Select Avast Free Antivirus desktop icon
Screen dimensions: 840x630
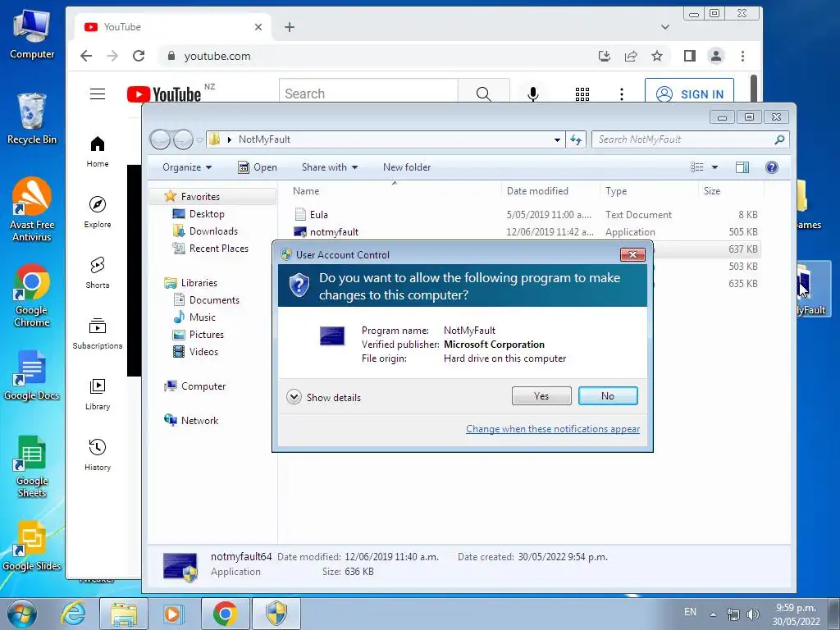coord(32,209)
